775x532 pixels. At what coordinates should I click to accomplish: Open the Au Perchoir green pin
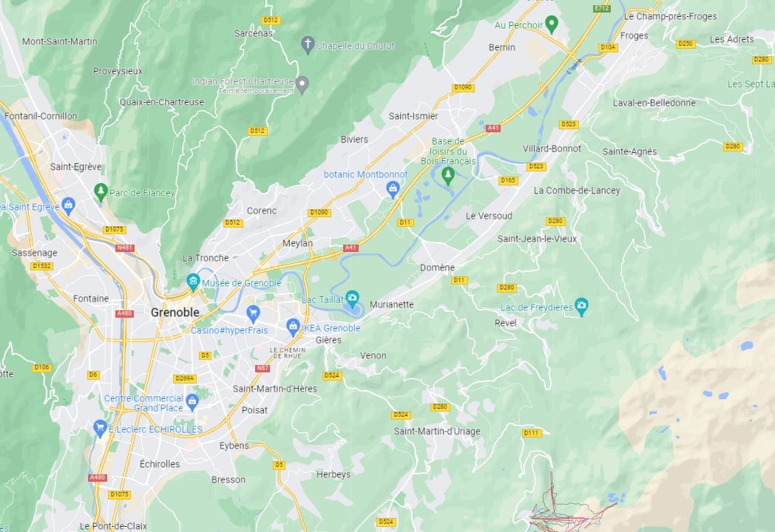(551, 24)
